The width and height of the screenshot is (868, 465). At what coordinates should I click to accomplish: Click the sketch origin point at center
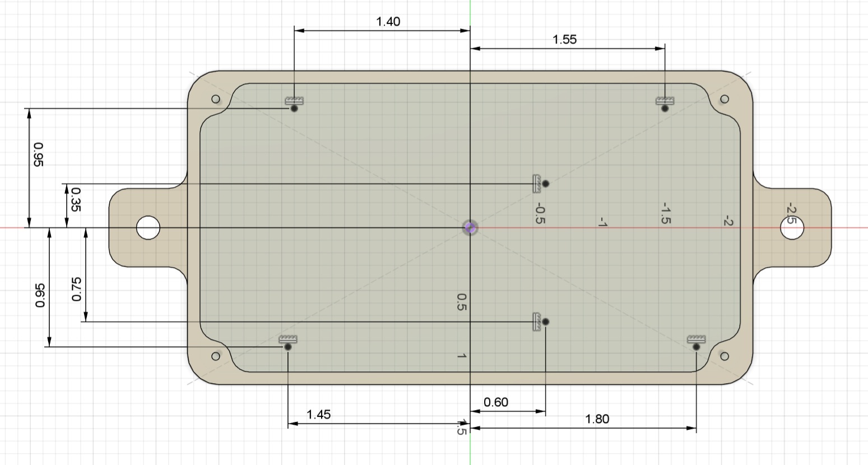pyautogui.click(x=470, y=227)
